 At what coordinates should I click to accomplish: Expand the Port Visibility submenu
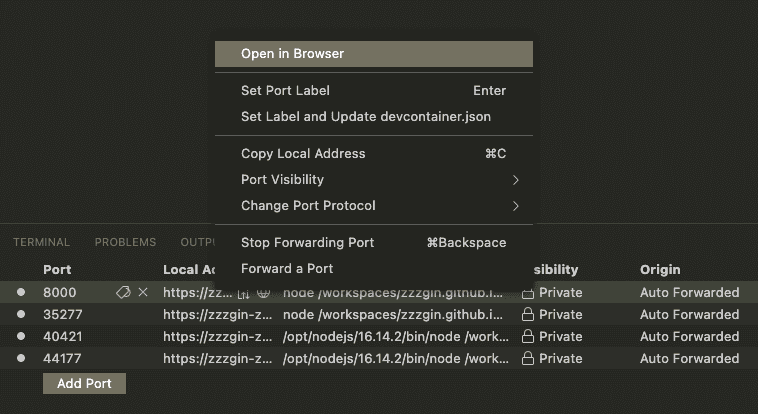[x=374, y=179]
